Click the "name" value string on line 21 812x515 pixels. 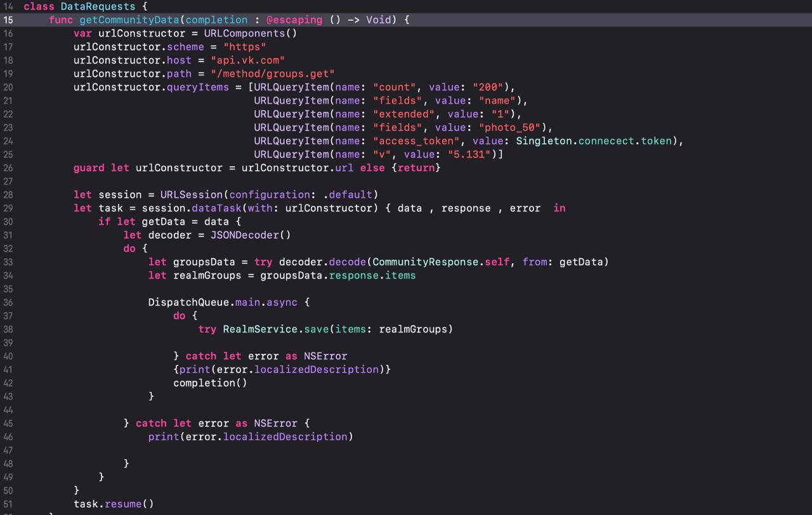(497, 100)
